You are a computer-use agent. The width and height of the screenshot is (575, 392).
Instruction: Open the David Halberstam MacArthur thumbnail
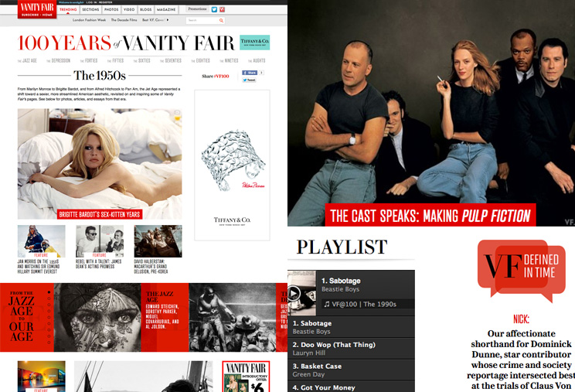[158, 241]
